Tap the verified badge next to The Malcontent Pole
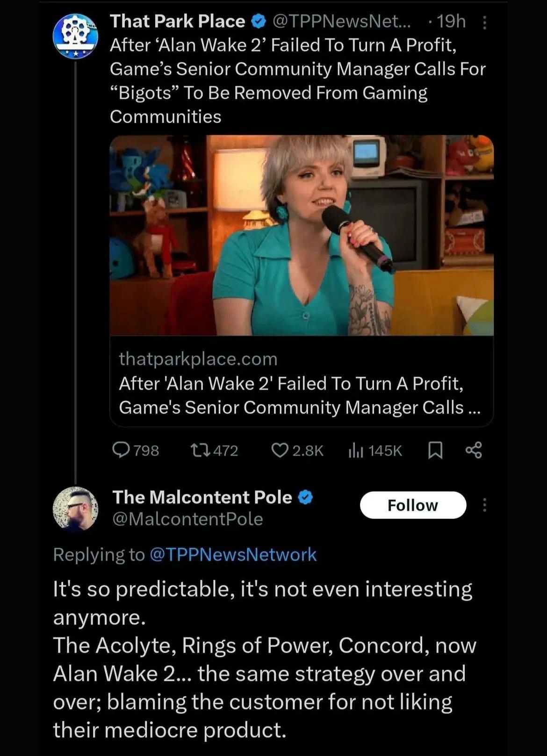Screen dimensions: 547x756 [305, 497]
